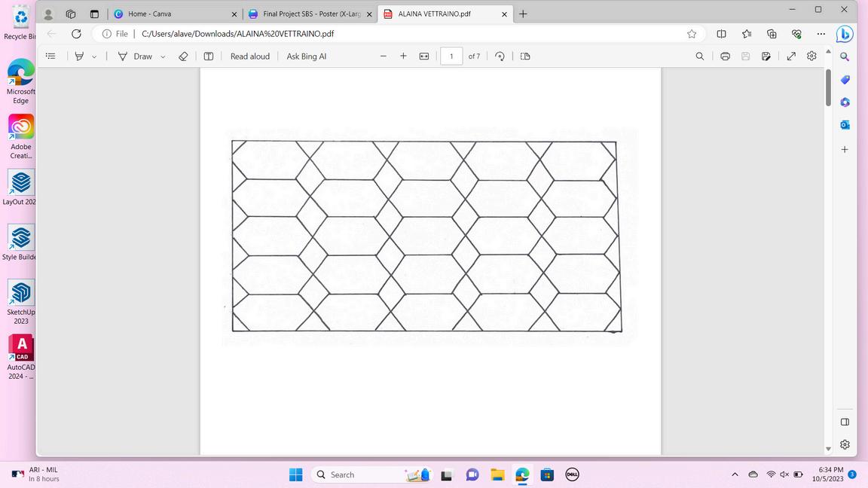The width and height of the screenshot is (868, 488).
Task: Print the PDF
Action: click(x=725, y=56)
